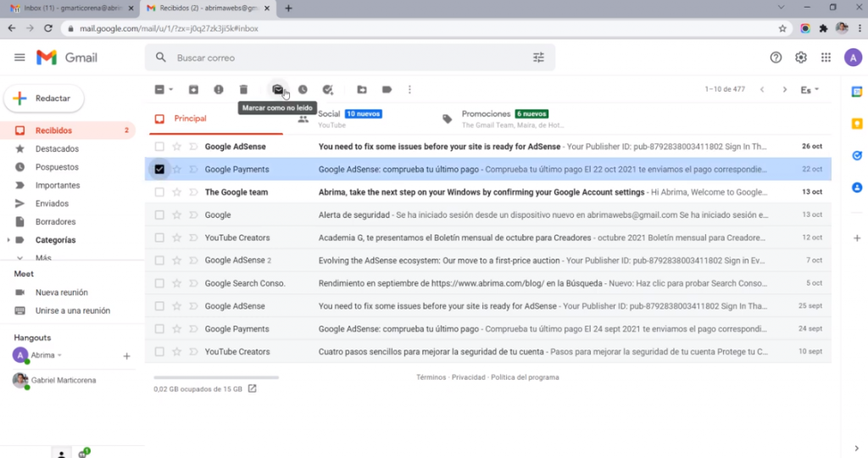This screenshot has width=868, height=458.
Task: Open the Settings gear
Action: 801,58
